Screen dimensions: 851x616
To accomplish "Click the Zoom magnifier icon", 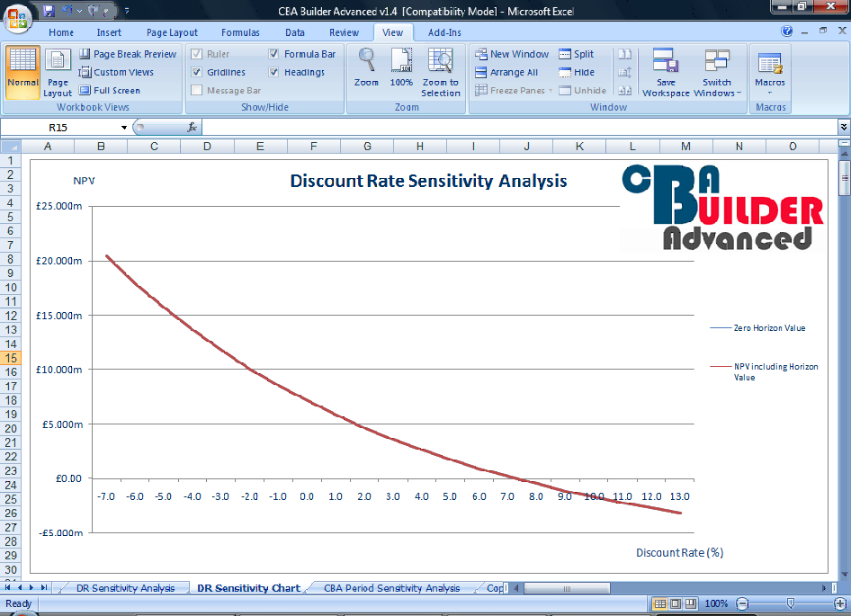I will tap(366, 66).
